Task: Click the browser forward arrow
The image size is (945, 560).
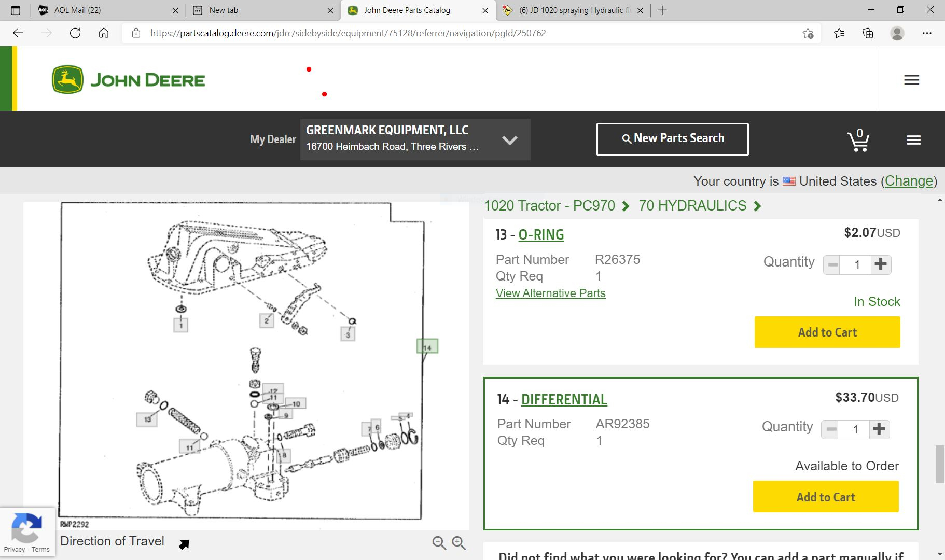Action: [47, 33]
